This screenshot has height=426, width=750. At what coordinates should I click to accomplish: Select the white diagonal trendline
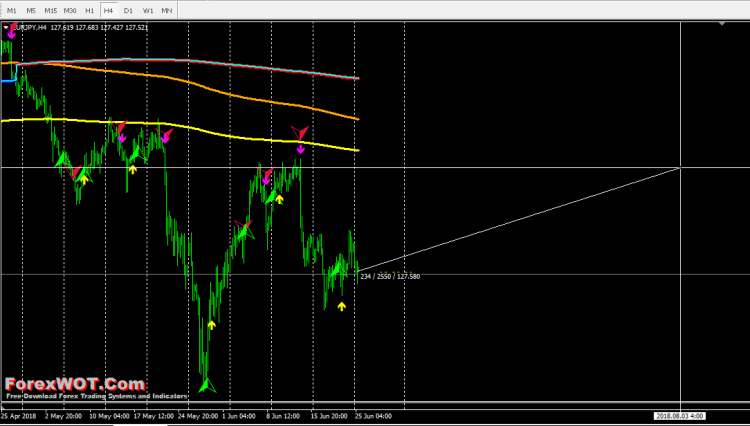tap(519, 219)
